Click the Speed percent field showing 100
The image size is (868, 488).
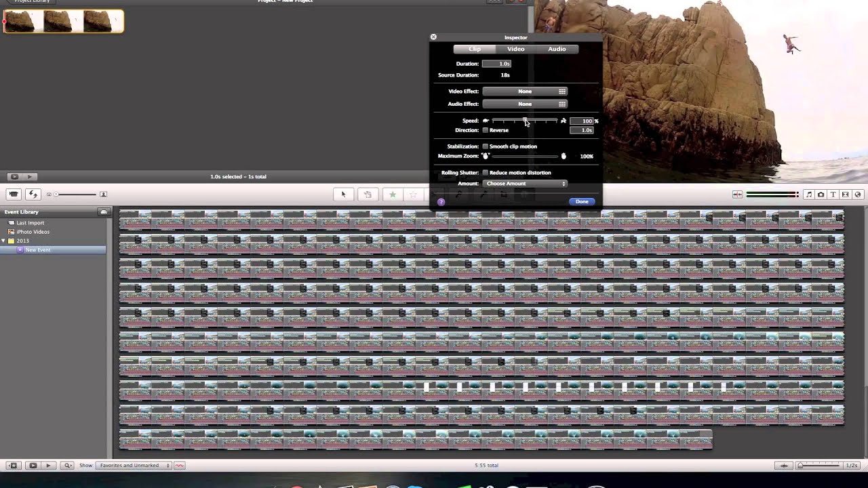point(581,121)
